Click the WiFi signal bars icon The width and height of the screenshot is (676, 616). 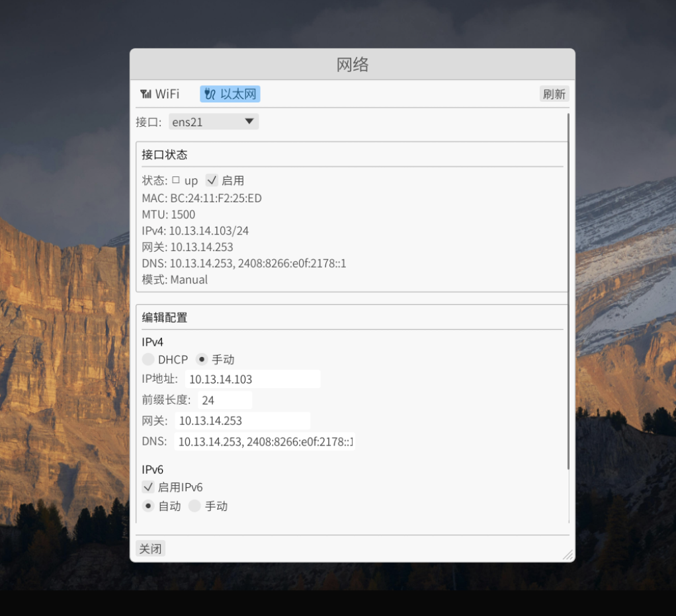pos(146,94)
